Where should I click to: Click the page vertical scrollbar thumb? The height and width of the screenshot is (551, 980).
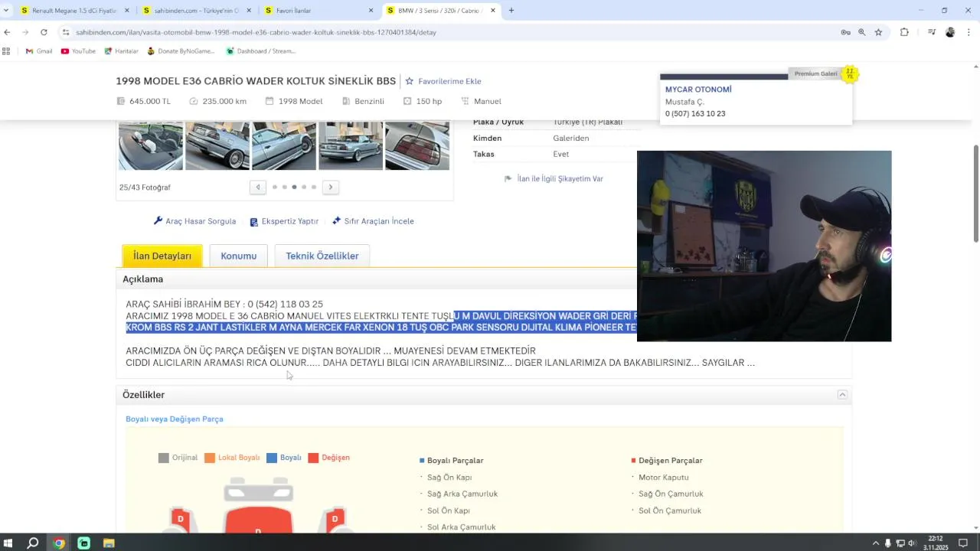click(x=975, y=194)
